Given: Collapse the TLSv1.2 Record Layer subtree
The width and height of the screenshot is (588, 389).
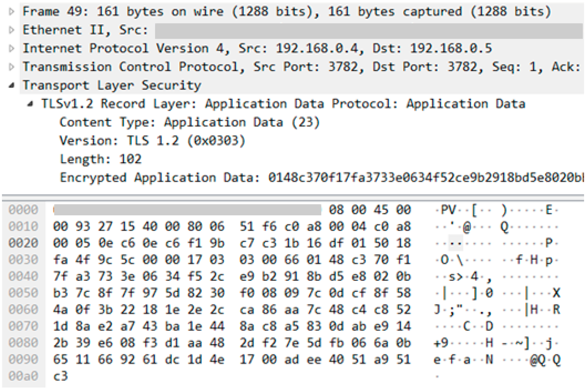Looking at the screenshot, I should pos(30,104).
